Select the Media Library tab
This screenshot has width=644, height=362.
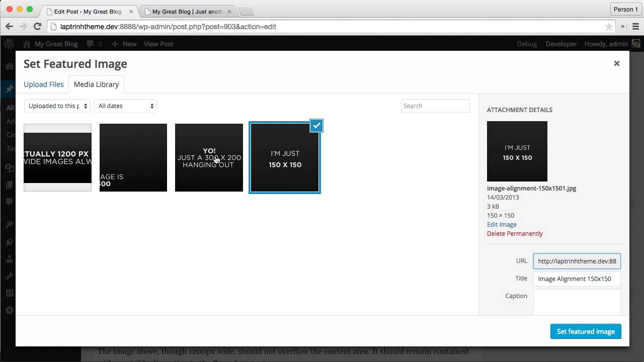(x=96, y=84)
